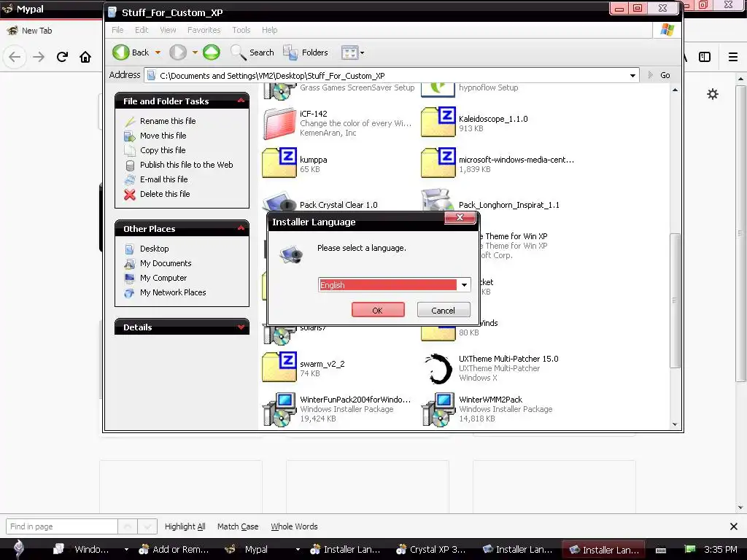Click the Publish this file to the Web icon
Image resolution: width=747 pixels, height=560 pixels.
tap(130, 166)
